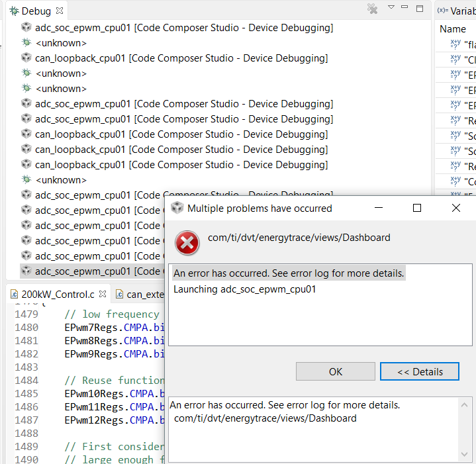Click line number 1480 in the editor

coord(26,328)
